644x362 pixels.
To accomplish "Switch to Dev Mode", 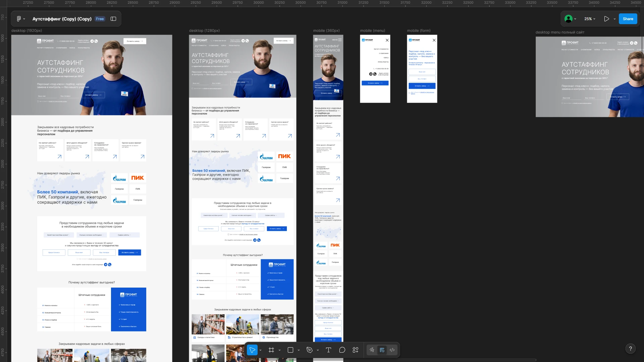I will pyautogui.click(x=392, y=350).
